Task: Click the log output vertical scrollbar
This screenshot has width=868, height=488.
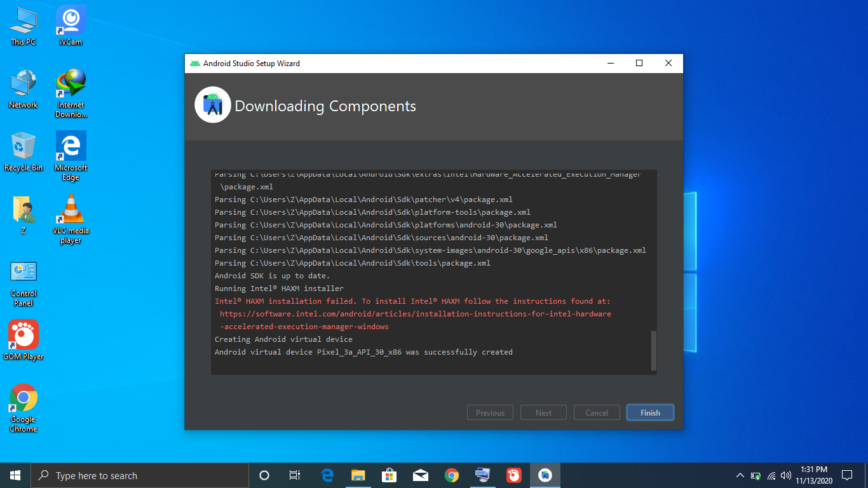Action: 653,350
